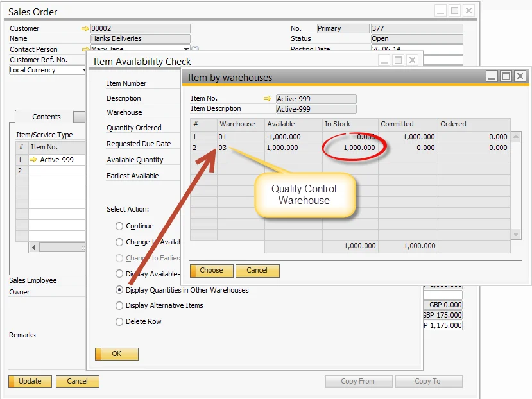Viewport: 532px width, 399px height.
Task: Confirm with OK in Item Availability Check
Action: tap(117, 353)
